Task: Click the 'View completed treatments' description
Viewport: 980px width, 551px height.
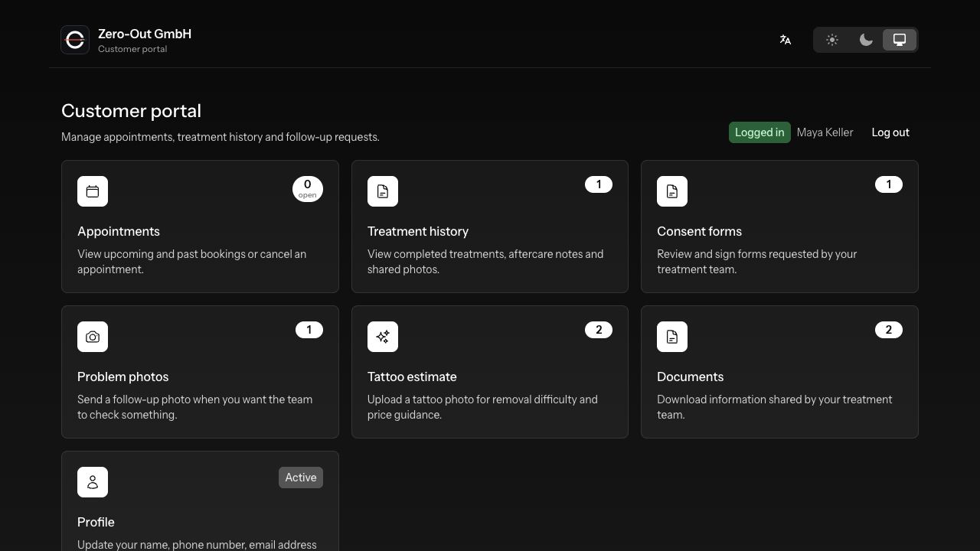Action: (485, 262)
